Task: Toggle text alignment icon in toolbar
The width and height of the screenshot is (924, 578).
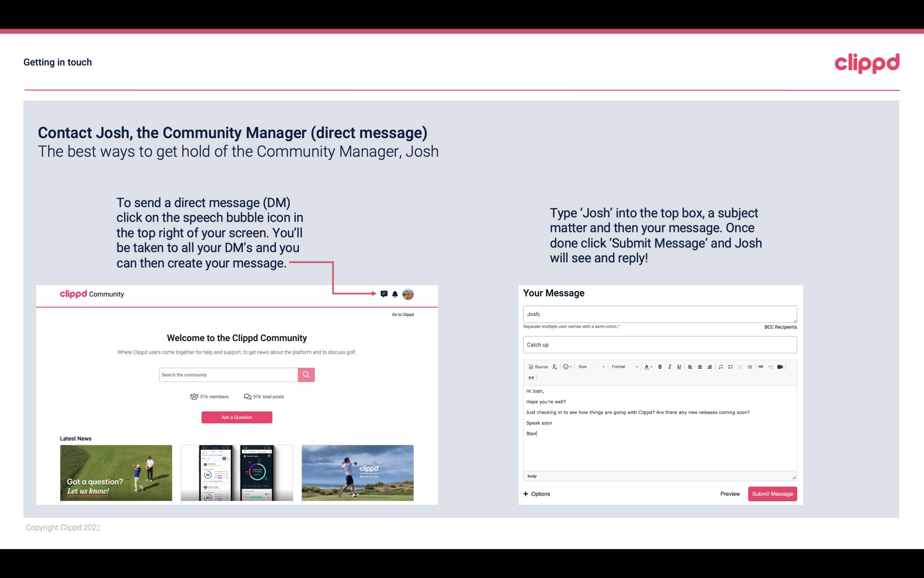Action: coord(690,366)
